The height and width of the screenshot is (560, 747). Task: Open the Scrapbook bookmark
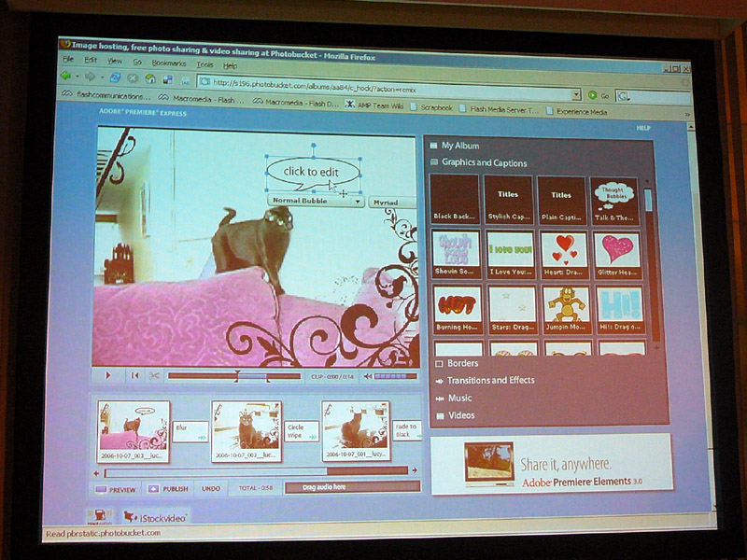pos(431,107)
